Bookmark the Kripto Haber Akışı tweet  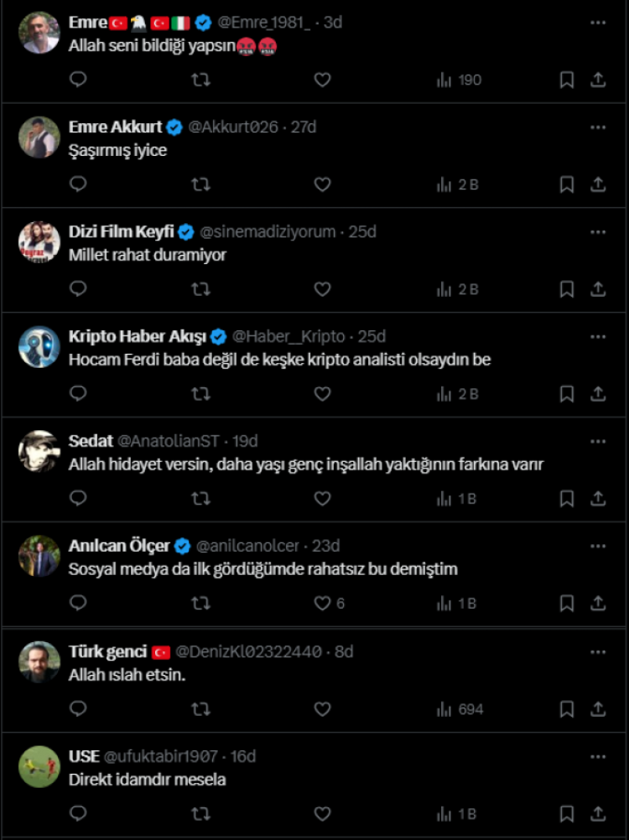567,394
